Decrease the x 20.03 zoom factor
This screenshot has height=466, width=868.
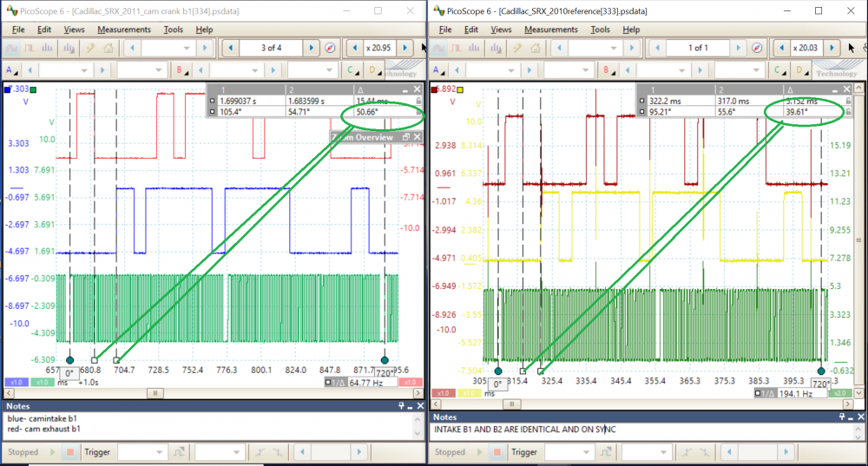coord(781,48)
